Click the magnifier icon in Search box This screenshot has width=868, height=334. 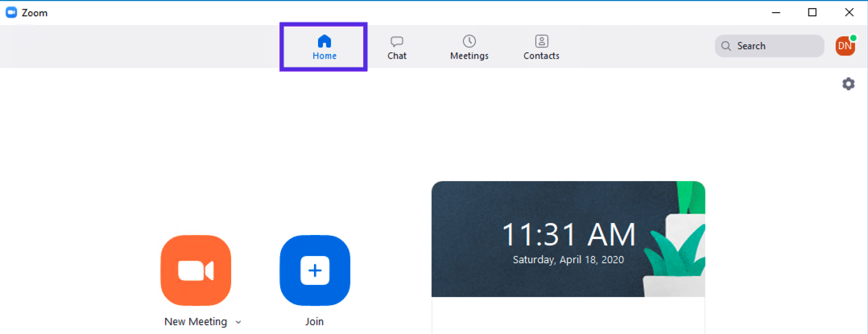[x=726, y=46]
